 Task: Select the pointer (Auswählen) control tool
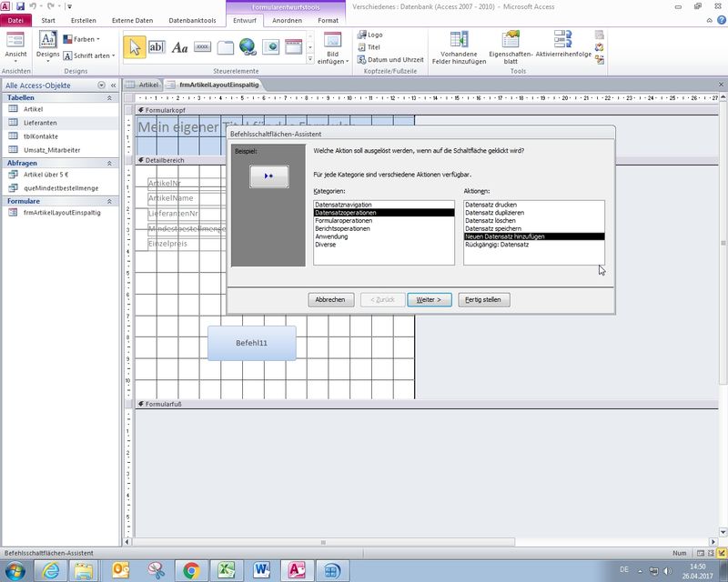pos(134,47)
